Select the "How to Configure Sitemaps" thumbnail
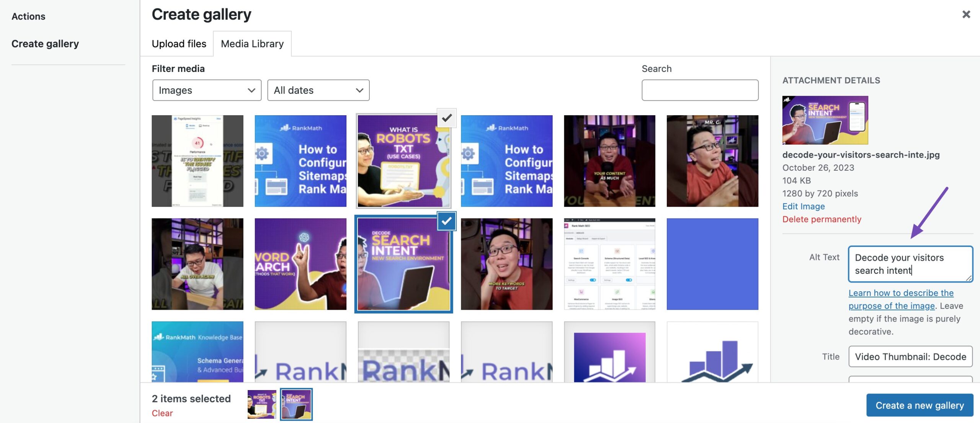This screenshot has height=423, width=980. coord(301,161)
